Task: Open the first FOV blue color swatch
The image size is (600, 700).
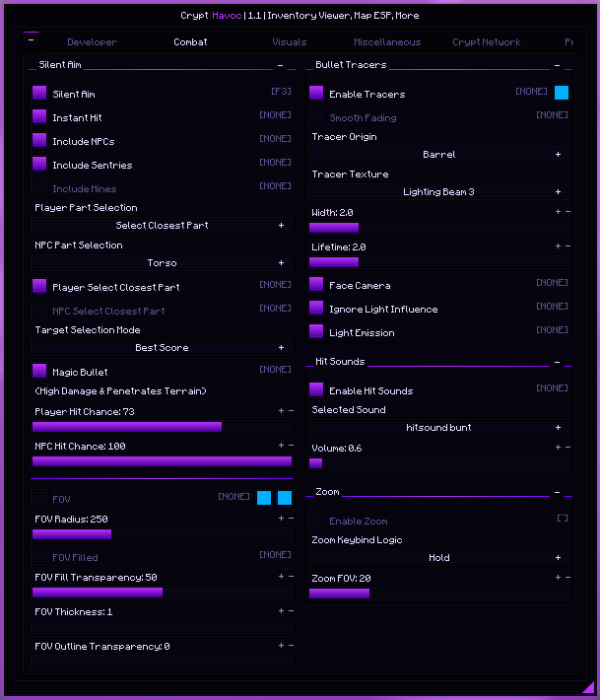Action: click(264, 498)
